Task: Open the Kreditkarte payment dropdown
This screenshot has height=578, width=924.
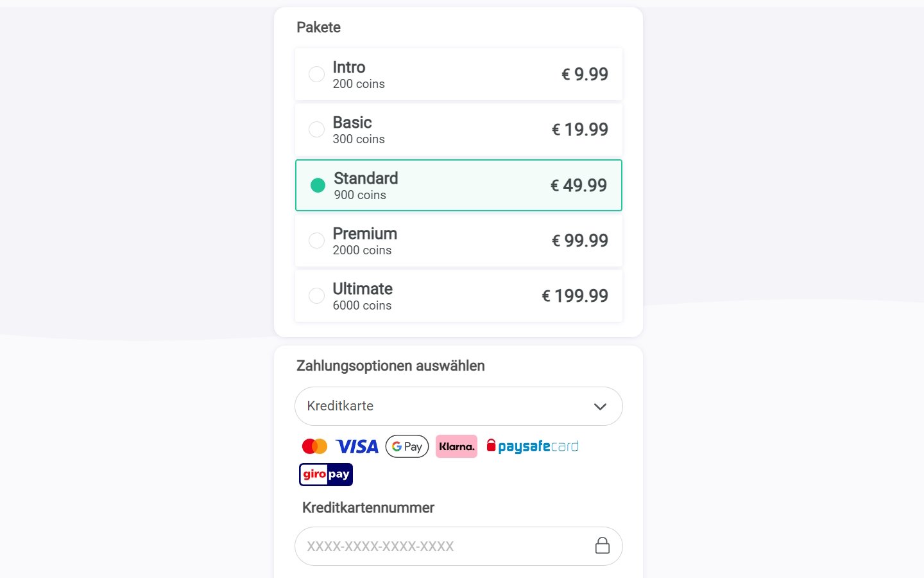Action: (458, 406)
